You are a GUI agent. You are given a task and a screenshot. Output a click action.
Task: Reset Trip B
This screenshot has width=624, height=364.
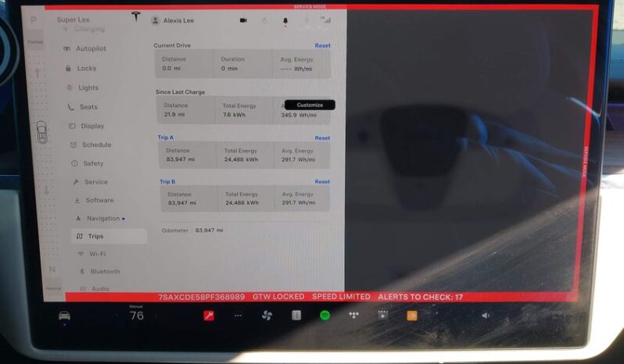coord(322,181)
